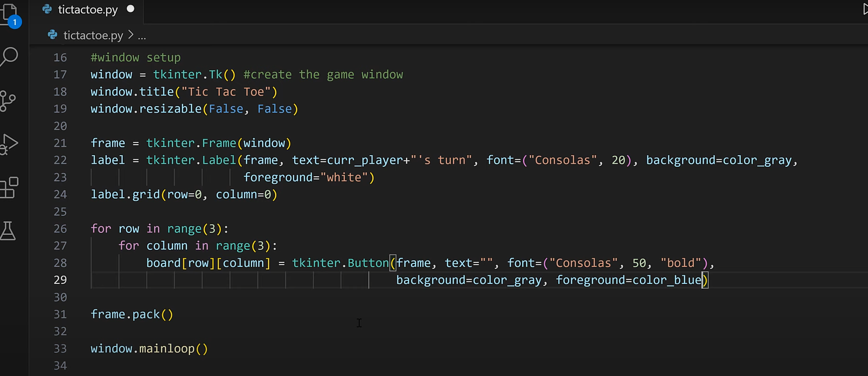The image size is (868, 376).
Task: Click line number 26 in the gutter
Action: point(60,229)
